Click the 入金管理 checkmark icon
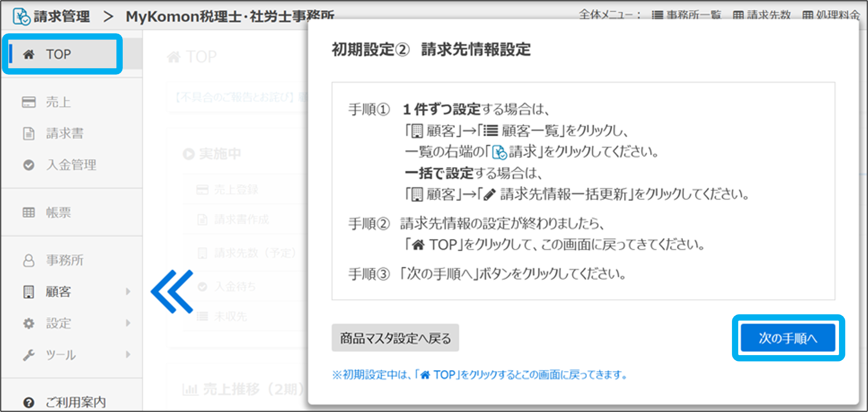The height and width of the screenshot is (412, 868). 29,165
